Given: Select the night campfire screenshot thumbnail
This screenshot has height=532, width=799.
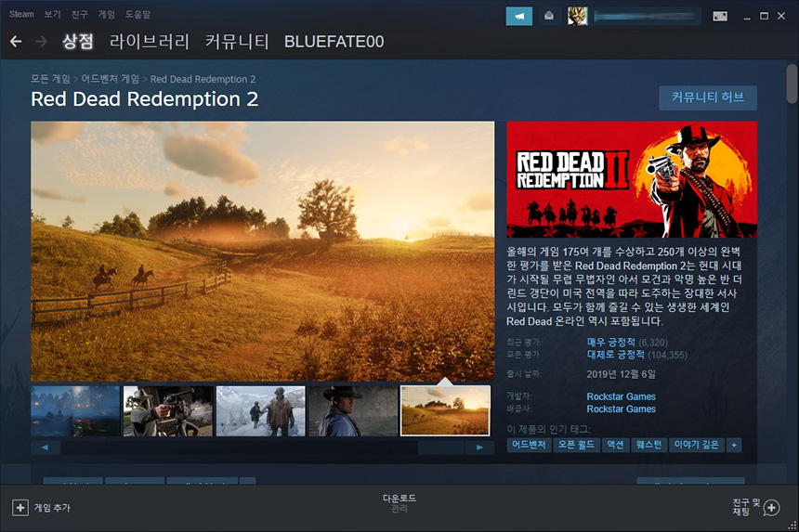Looking at the screenshot, I should 75,410.
